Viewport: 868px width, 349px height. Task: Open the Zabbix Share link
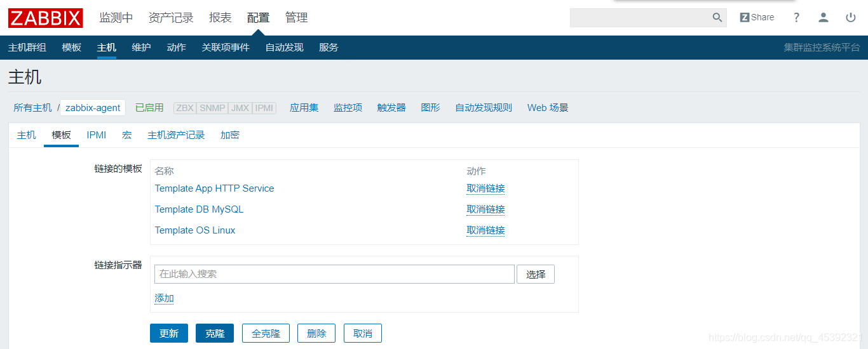757,18
